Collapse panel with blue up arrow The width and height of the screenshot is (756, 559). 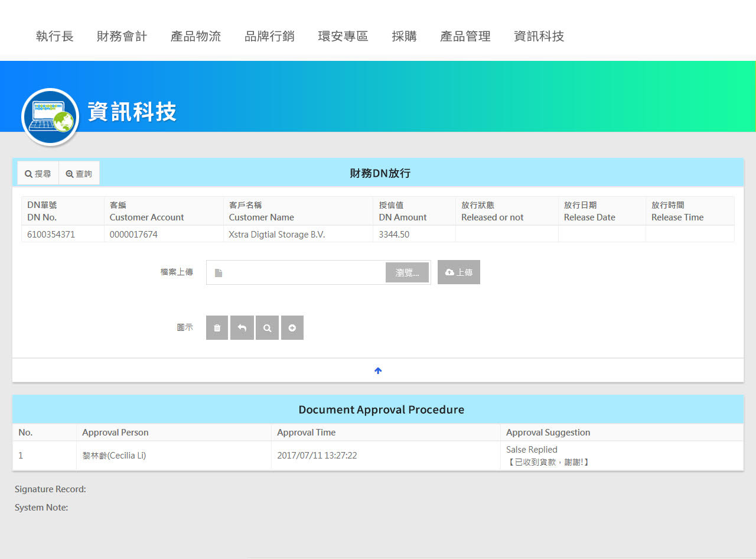(x=378, y=370)
